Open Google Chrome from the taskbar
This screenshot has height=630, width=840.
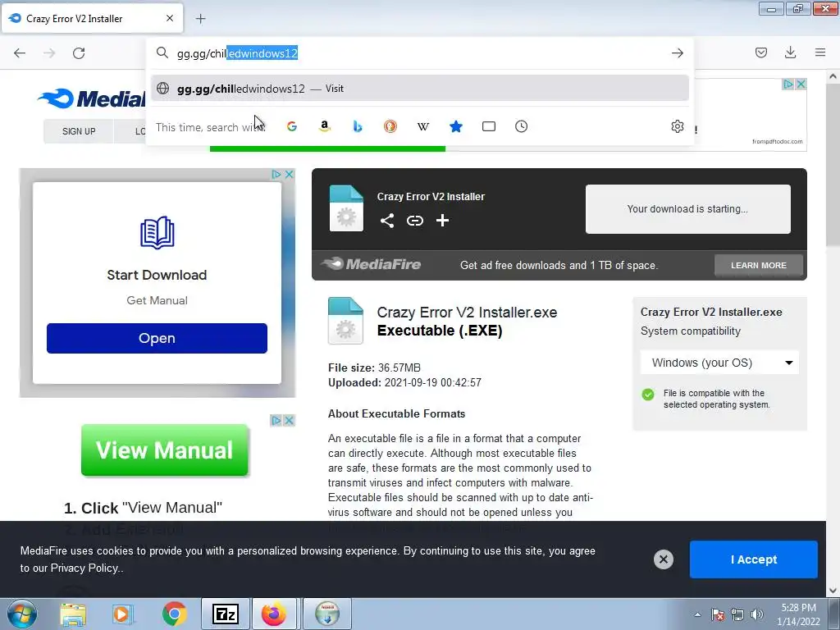point(174,614)
